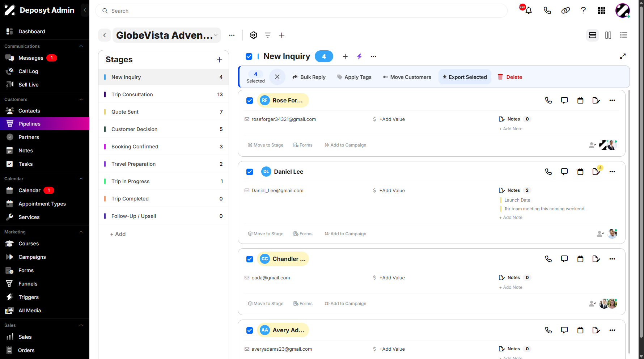
Task: Open the links icon in top bar
Action: [565, 10]
